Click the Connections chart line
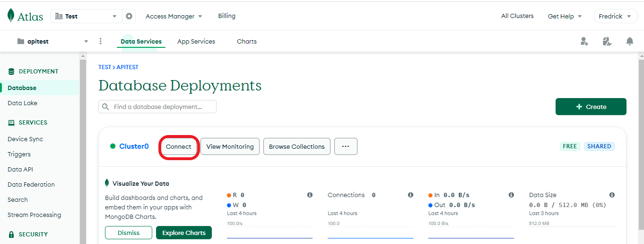The width and height of the screenshot is (644, 244). point(370,238)
